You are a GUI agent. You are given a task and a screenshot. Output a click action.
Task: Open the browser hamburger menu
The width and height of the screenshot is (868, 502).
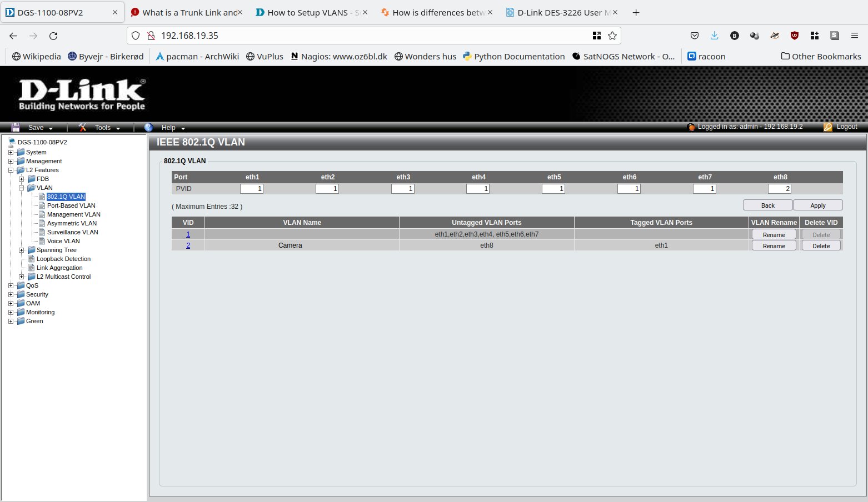[x=854, y=36]
